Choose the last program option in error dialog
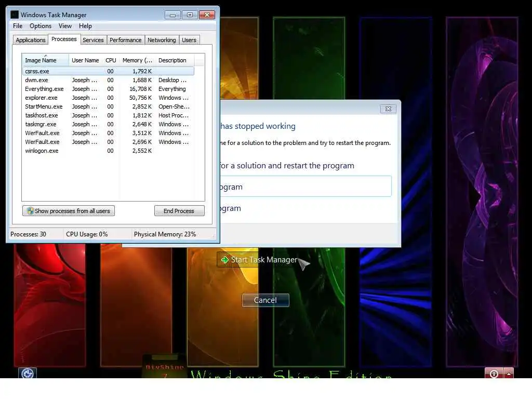Screen dimensions: 532x399 click(x=231, y=208)
